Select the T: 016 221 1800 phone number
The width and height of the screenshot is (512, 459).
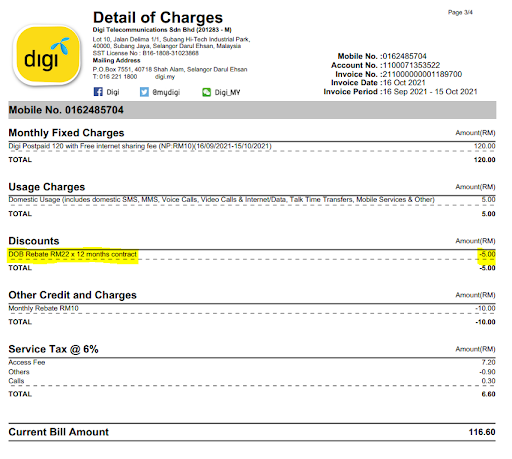tap(115, 77)
